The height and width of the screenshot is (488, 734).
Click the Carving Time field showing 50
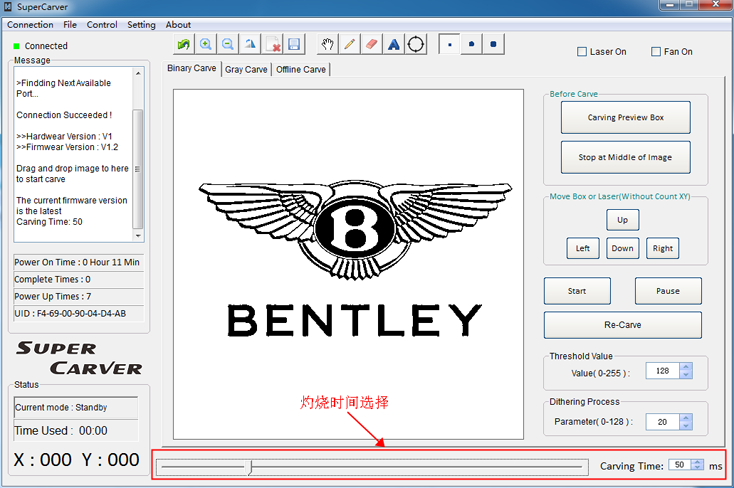click(x=680, y=465)
